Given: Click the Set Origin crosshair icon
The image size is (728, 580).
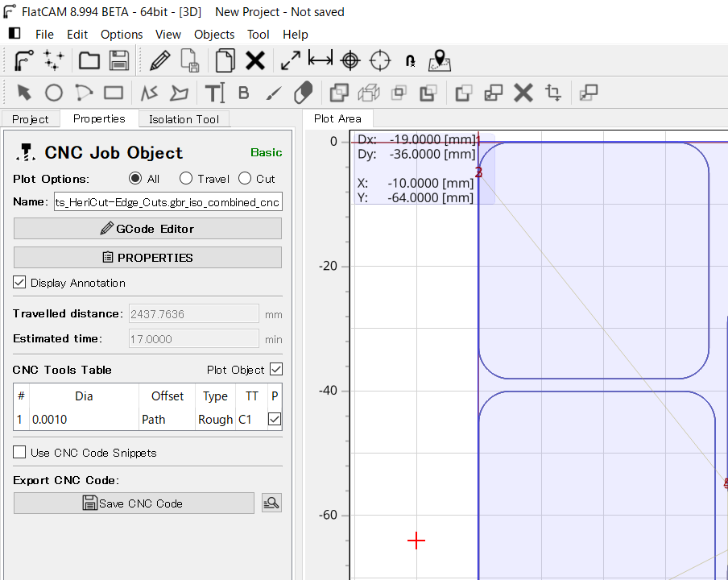Looking at the screenshot, I should 350,60.
